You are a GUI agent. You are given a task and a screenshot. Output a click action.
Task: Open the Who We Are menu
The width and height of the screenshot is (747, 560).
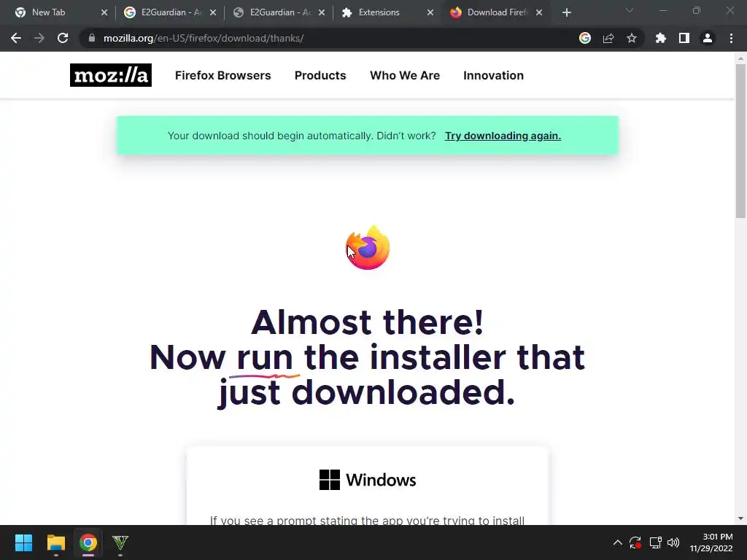405,75
